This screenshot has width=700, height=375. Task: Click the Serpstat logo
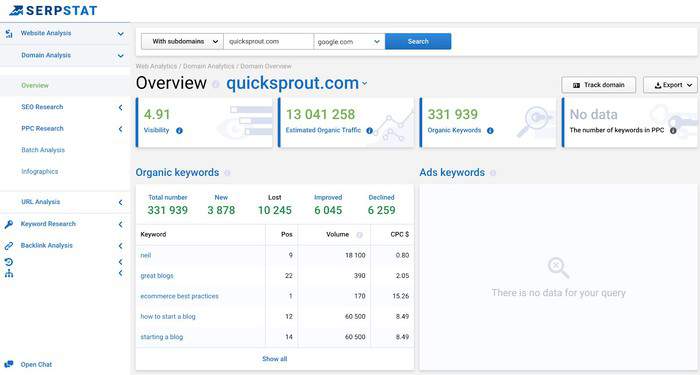[x=53, y=10]
